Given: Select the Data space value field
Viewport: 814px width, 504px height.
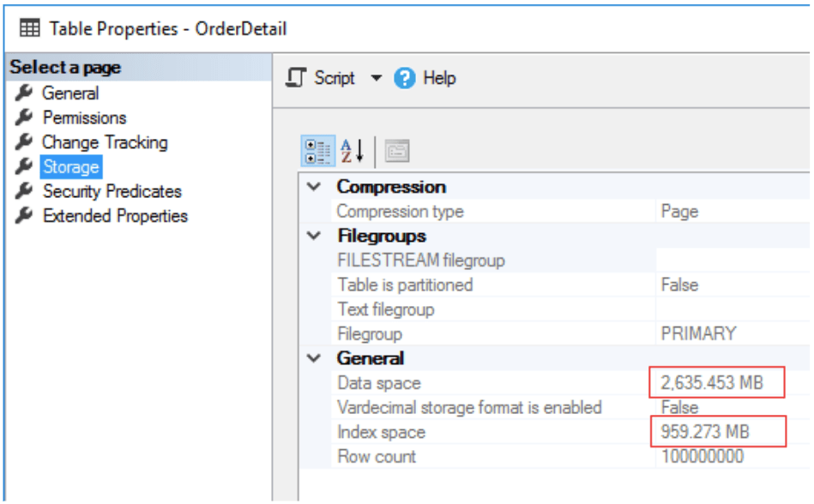Looking at the screenshot, I should coord(716,383).
